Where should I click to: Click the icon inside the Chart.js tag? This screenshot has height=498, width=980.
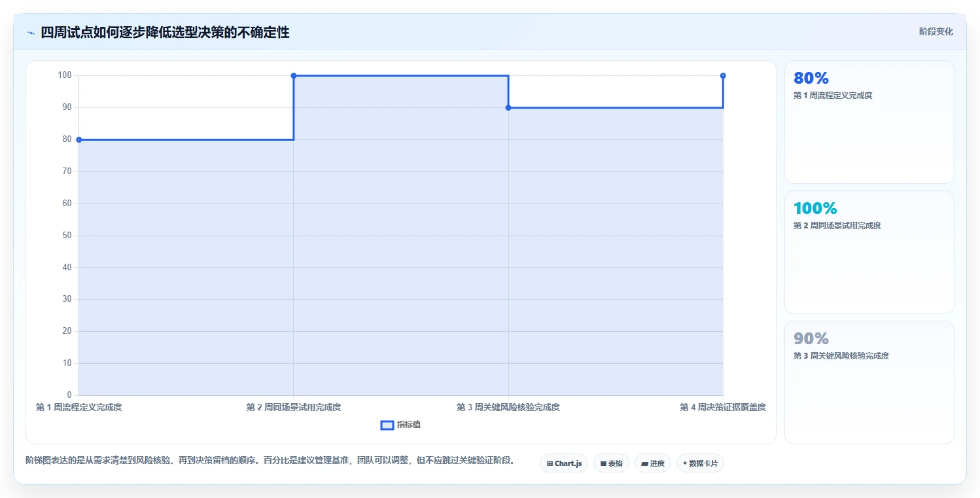[x=550, y=463]
